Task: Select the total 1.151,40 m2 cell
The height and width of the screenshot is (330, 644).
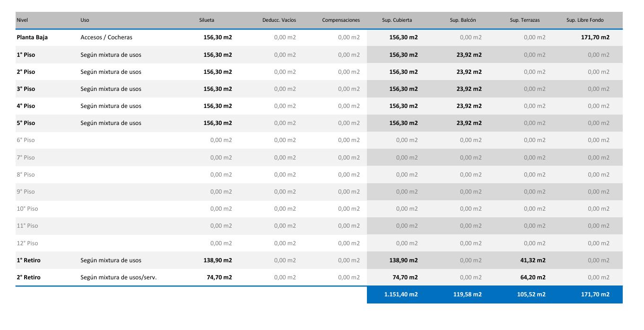Action: coord(400,294)
